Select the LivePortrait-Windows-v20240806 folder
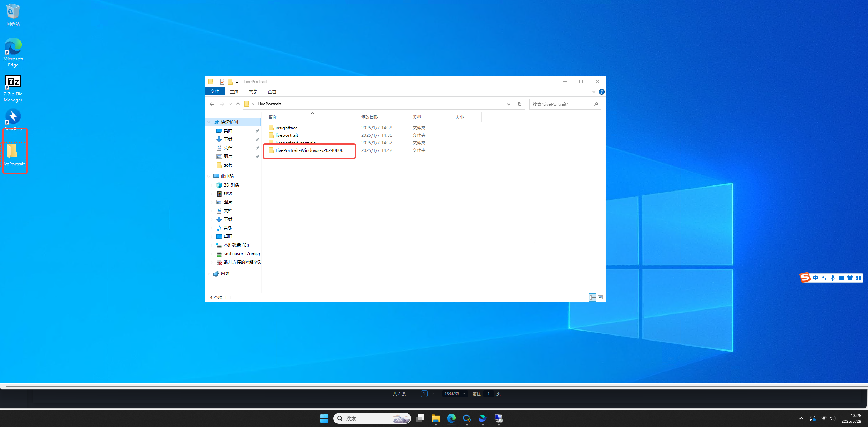The image size is (868, 427). point(309,150)
